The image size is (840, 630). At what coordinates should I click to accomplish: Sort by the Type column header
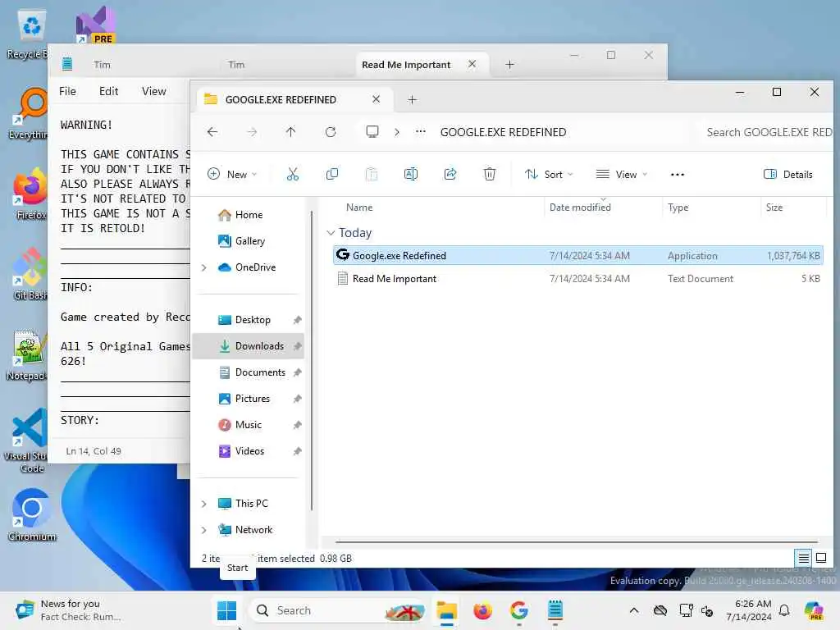pyautogui.click(x=678, y=208)
